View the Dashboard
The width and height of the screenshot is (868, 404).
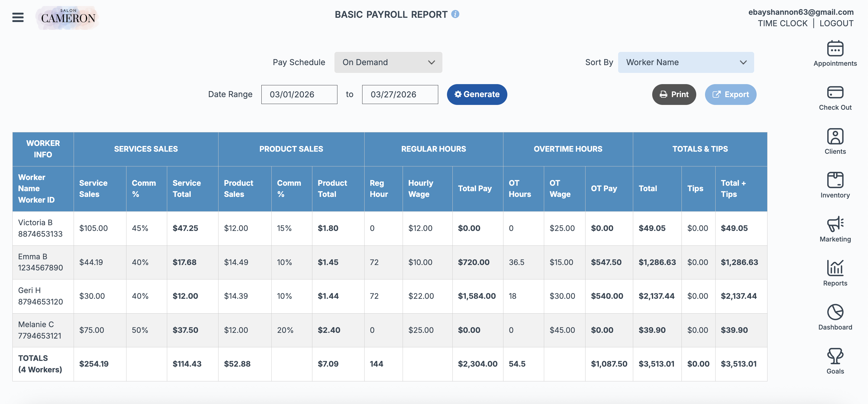834,317
